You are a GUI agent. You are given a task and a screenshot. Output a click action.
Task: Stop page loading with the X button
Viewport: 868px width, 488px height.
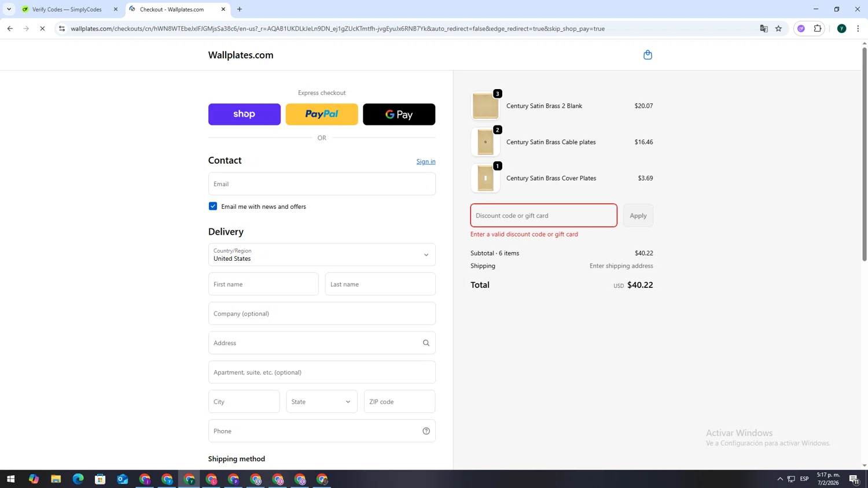tap(42, 28)
